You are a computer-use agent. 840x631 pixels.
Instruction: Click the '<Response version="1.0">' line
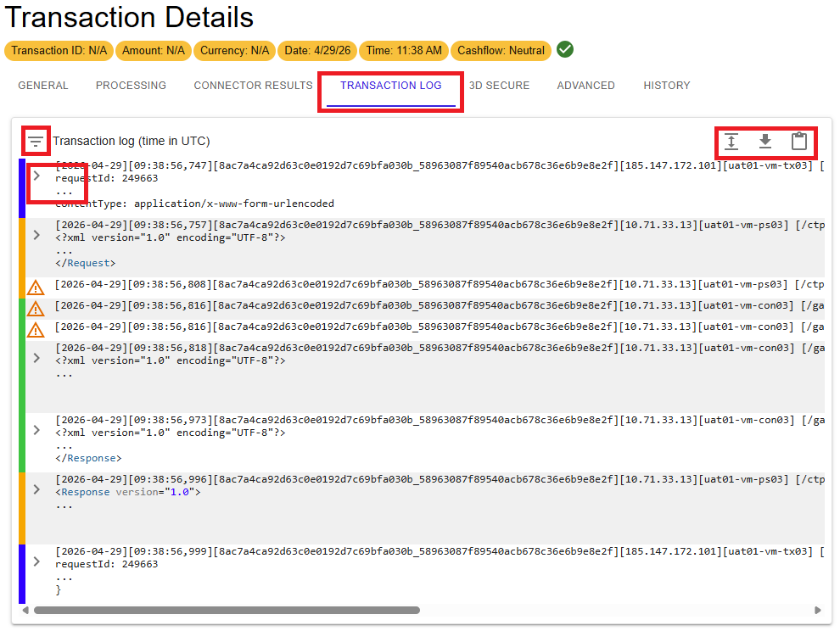128,492
